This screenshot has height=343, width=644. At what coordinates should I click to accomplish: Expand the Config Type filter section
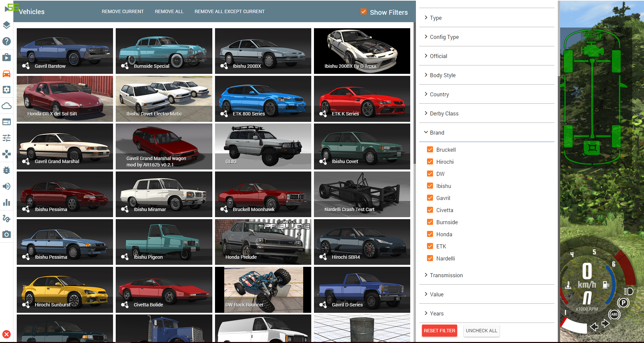(x=487, y=37)
